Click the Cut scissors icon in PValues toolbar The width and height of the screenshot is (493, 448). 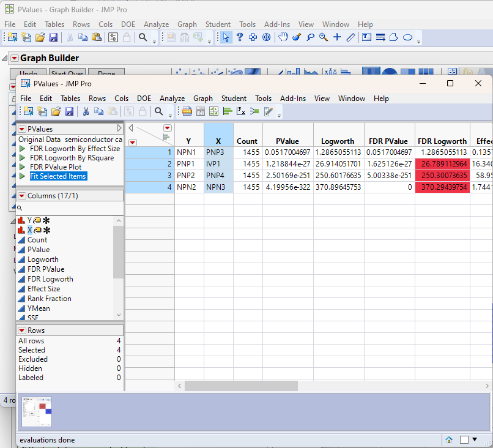[x=86, y=111]
